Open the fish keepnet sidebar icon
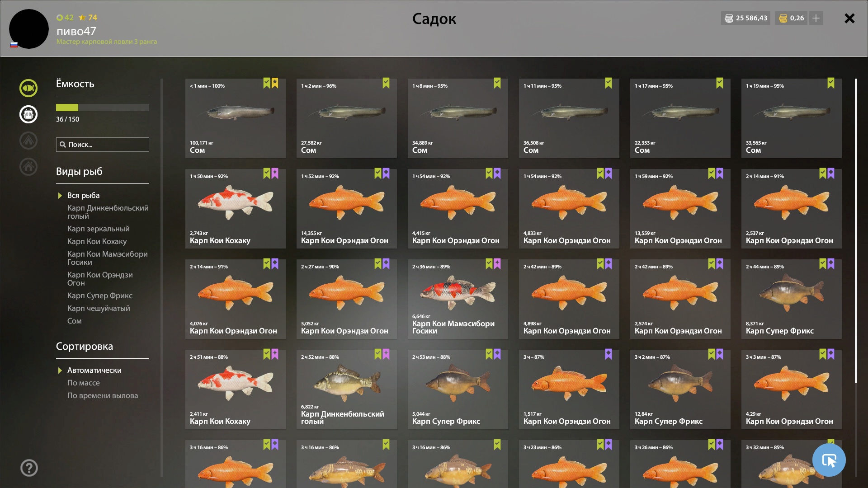 point(28,88)
